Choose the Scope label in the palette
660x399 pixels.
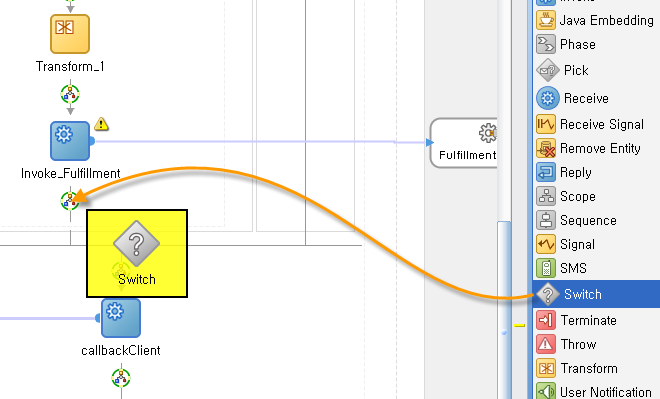pyautogui.click(x=578, y=196)
